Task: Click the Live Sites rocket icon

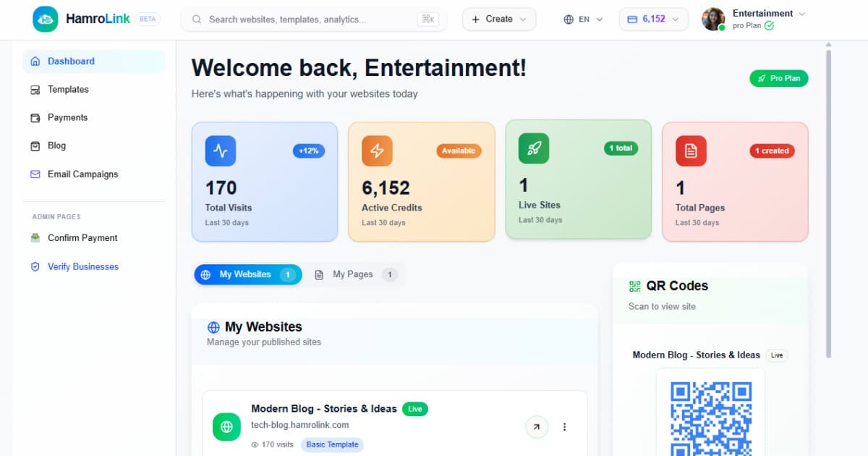Action: [534, 148]
